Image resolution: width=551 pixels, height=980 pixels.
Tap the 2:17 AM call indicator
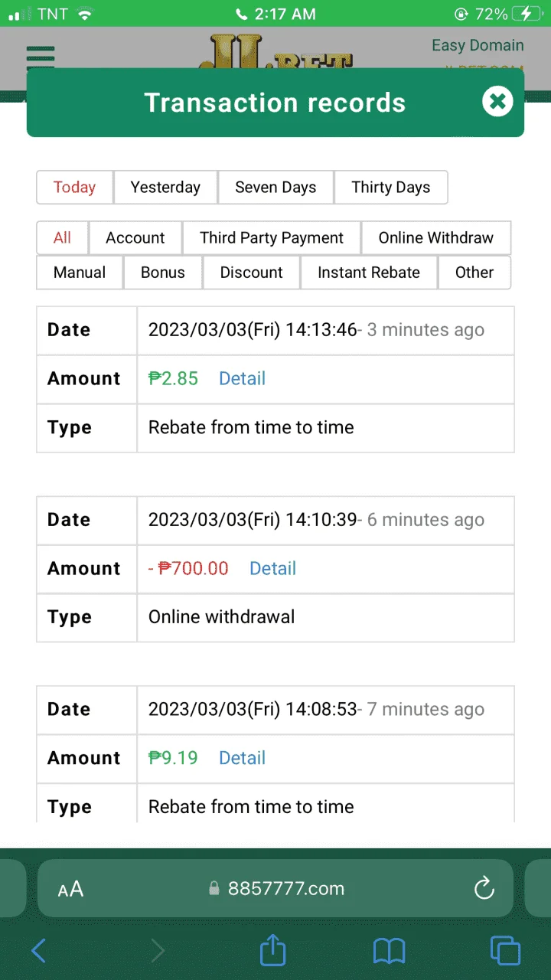pos(274,14)
